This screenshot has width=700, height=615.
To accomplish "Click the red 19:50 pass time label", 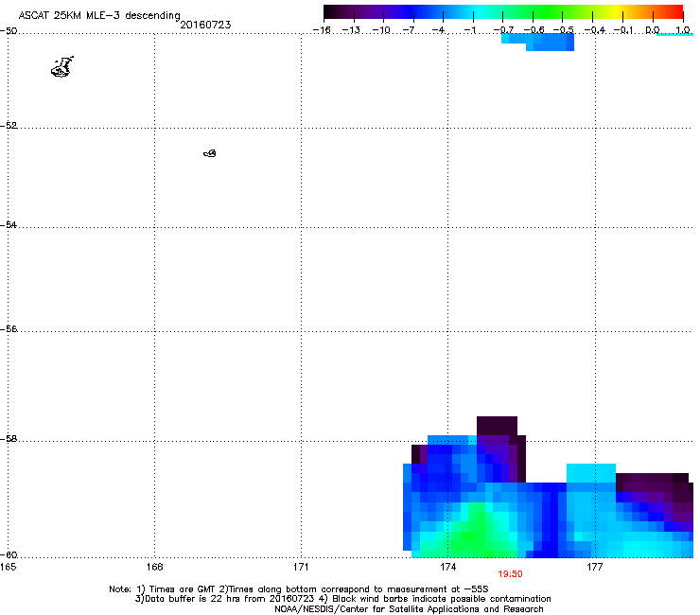I will 510,574.
